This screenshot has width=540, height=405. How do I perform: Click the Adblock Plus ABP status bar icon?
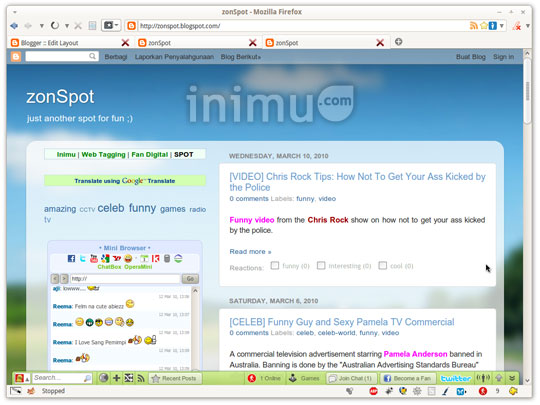373,391
